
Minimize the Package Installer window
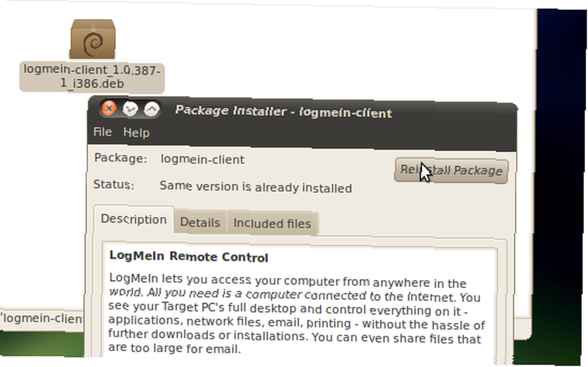tap(131, 109)
